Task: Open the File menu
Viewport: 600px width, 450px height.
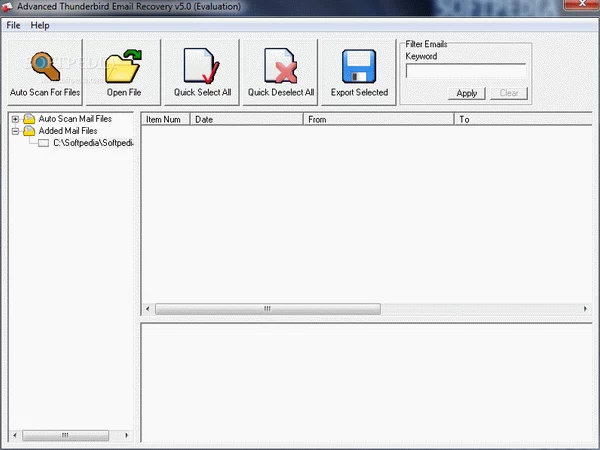Action: coord(13,25)
